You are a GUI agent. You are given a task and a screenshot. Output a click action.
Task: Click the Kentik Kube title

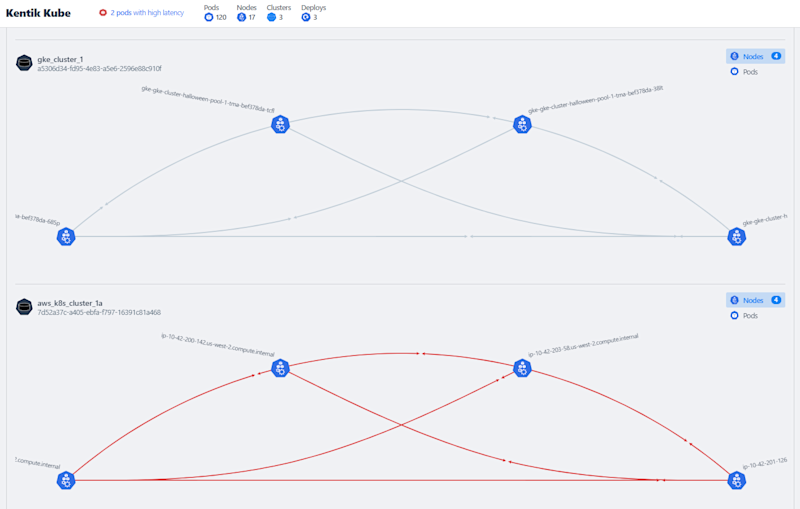(x=38, y=13)
